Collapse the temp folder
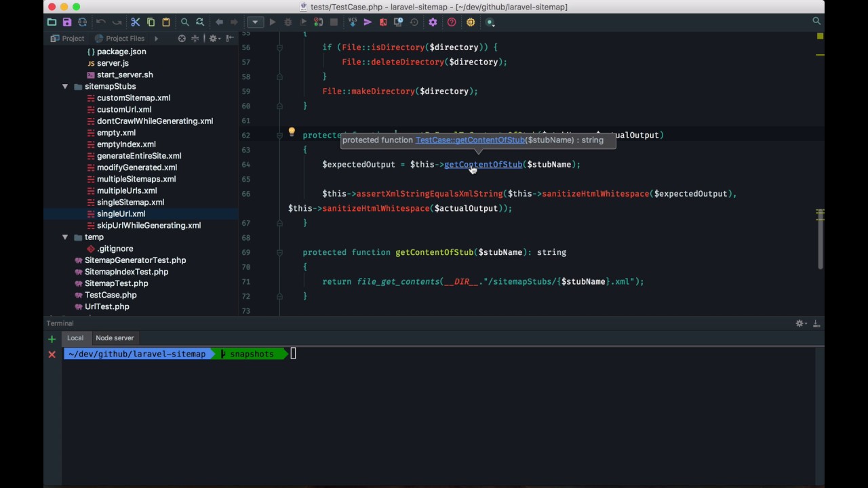 65,237
